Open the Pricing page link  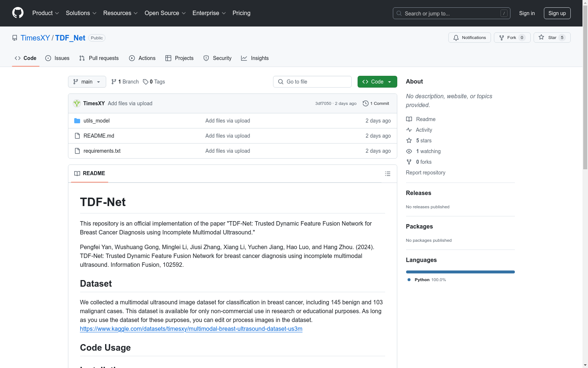pyautogui.click(x=241, y=13)
